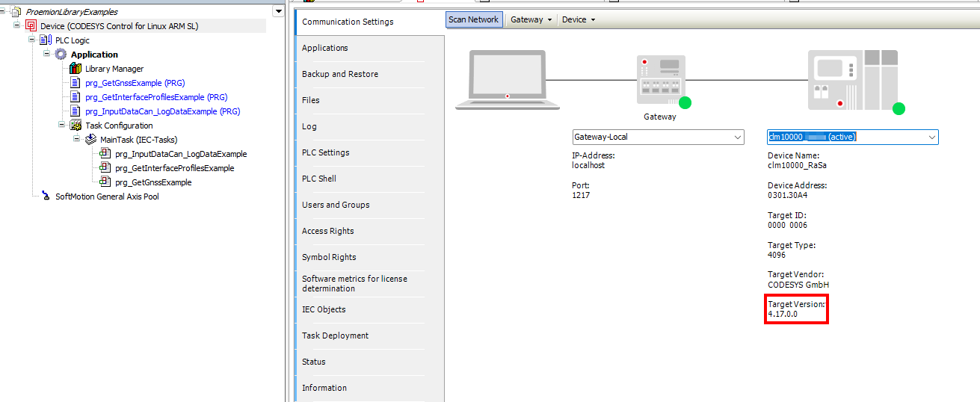
Task: Switch to the PLC Shell tab
Action: point(319,179)
